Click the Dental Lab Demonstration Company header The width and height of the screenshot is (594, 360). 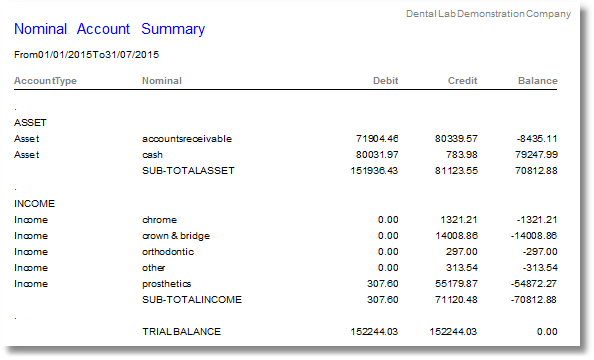tap(488, 14)
